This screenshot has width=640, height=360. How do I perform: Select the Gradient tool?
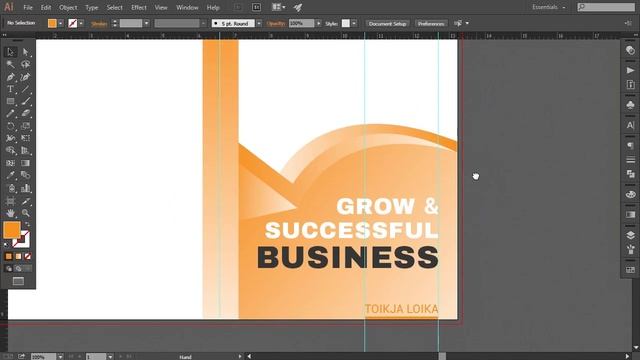pos(26,163)
